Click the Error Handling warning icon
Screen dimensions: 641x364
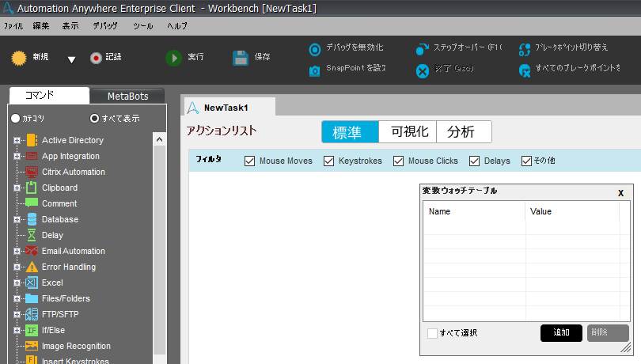(x=32, y=267)
